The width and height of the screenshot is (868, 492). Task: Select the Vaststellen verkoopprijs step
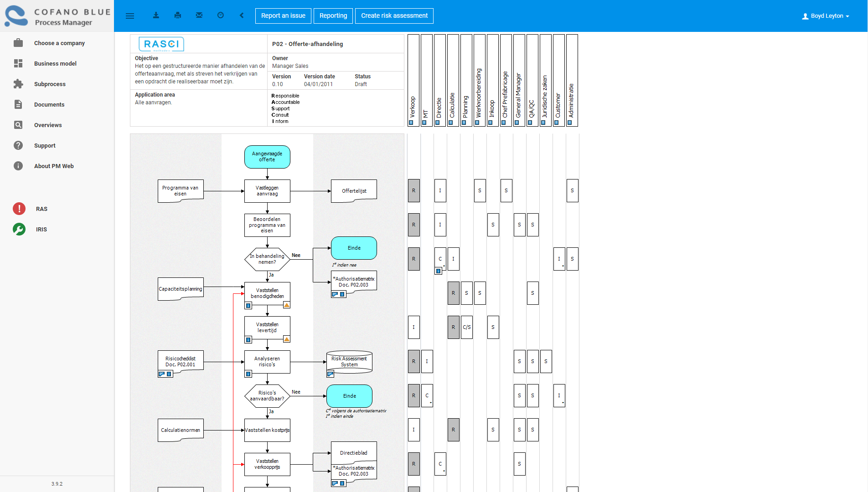pyautogui.click(x=267, y=464)
